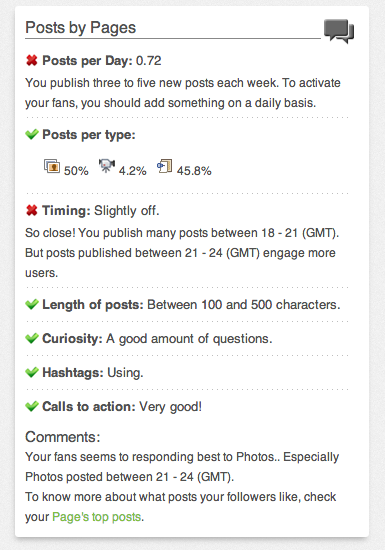Screen dimensions: 385x550
Task: Click the 4.2% video percentage value
Action: coord(132,171)
